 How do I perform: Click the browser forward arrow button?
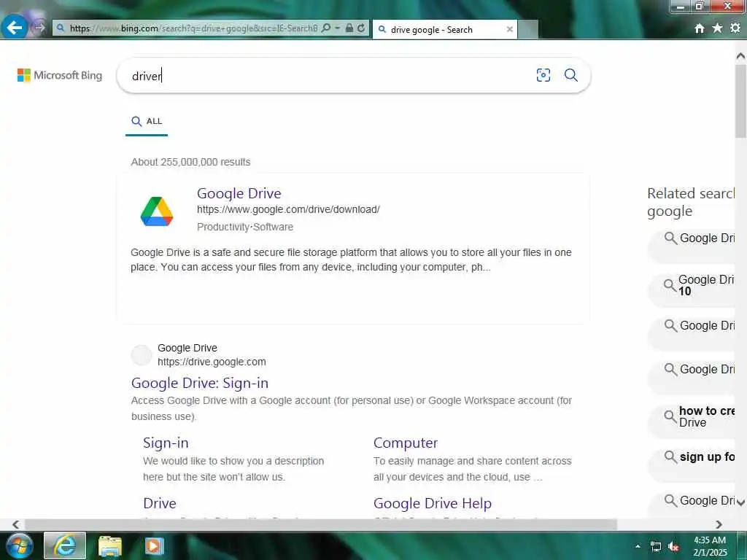click(39, 28)
